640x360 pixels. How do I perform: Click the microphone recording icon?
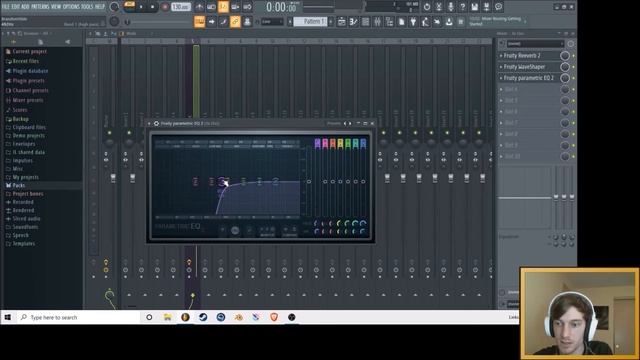(451, 7)
